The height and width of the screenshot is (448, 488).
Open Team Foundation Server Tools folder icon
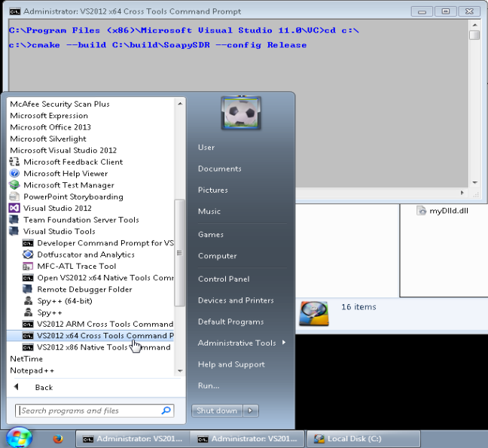pyautogui.click(x=14, y=219)
